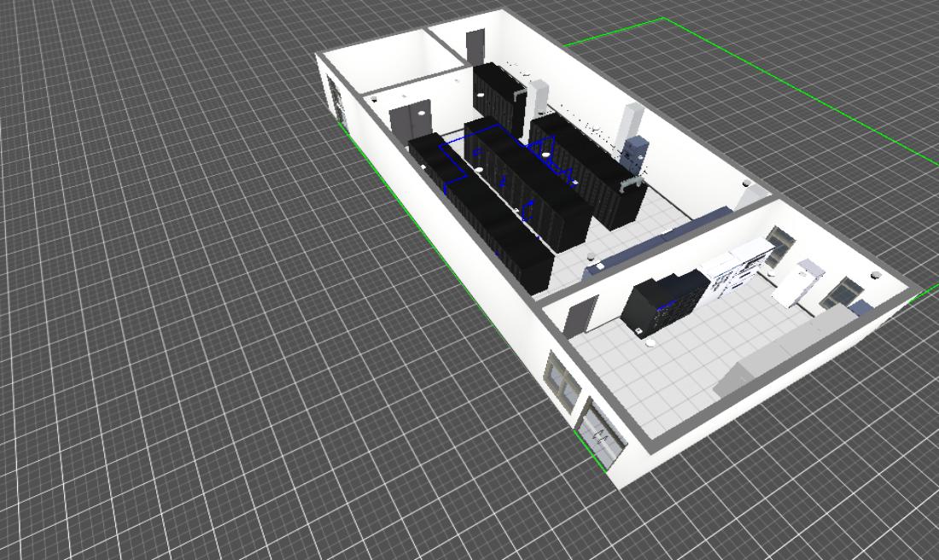
Task: Select the blue-gray equipment unit by back wall
Action: pyautogui.click(x=634, y=155)
